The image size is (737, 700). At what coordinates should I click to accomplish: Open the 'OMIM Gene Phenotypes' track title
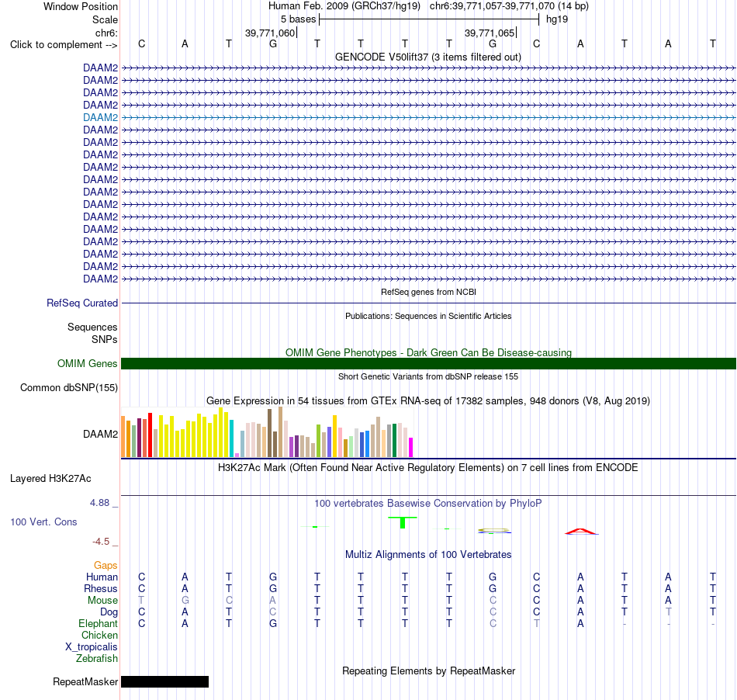428,352
